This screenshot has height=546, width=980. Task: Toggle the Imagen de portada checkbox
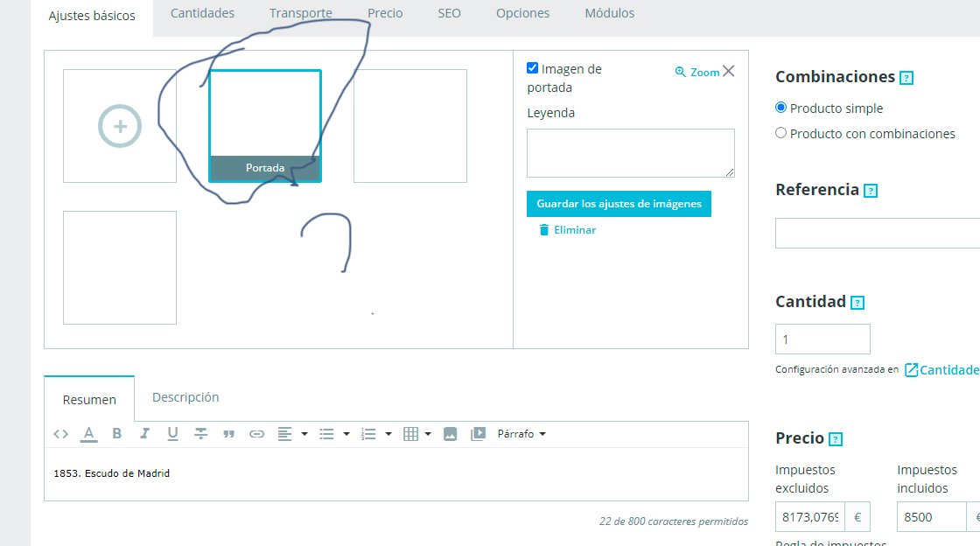[533, 68]
